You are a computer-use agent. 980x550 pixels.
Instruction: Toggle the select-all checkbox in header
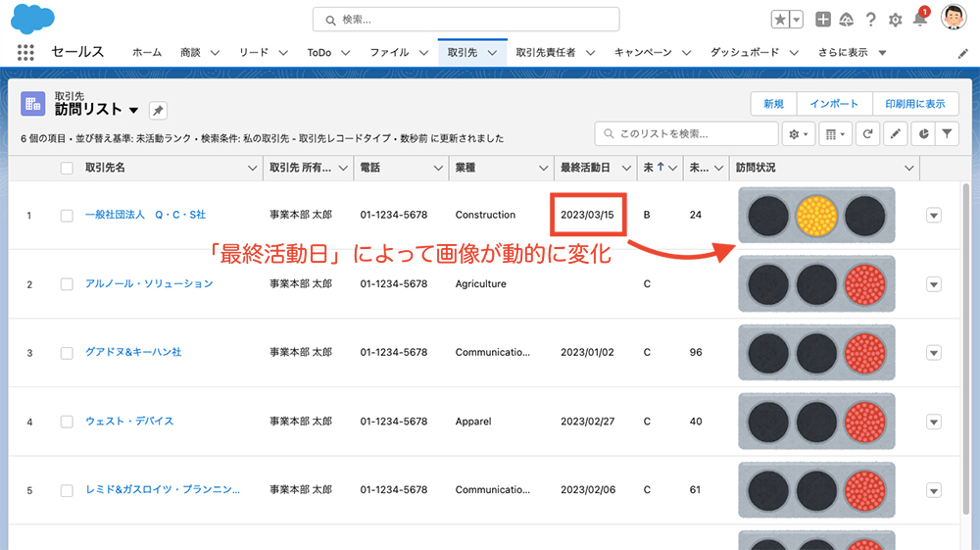(67, 168)
